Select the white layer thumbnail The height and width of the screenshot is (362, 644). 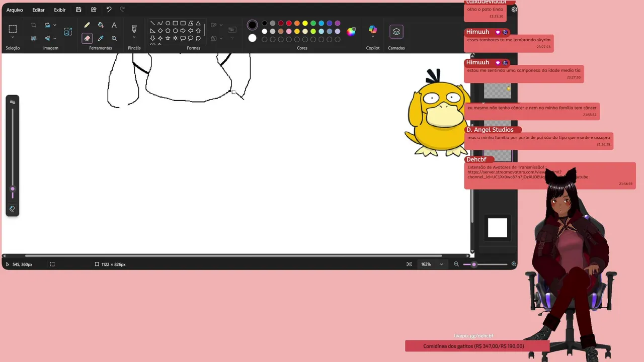498,227
